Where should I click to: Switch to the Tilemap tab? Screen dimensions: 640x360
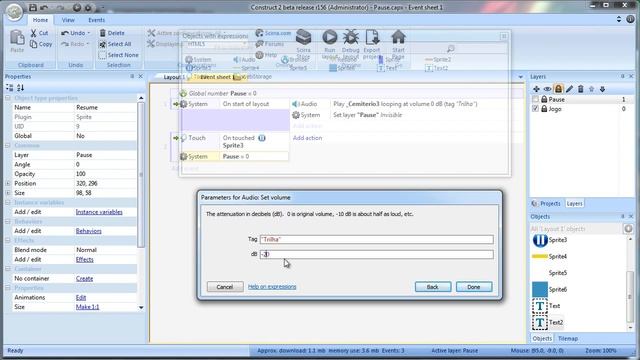[x=567, y=338]
